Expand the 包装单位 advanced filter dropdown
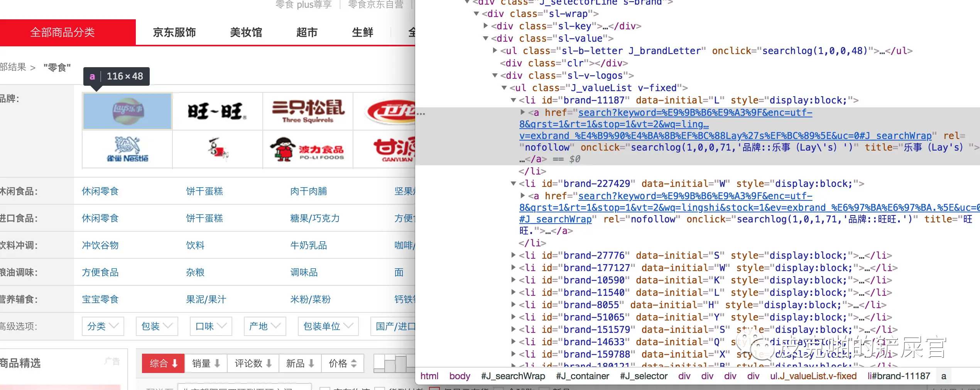This screenshot has height=390, width=980. (328, 326)
